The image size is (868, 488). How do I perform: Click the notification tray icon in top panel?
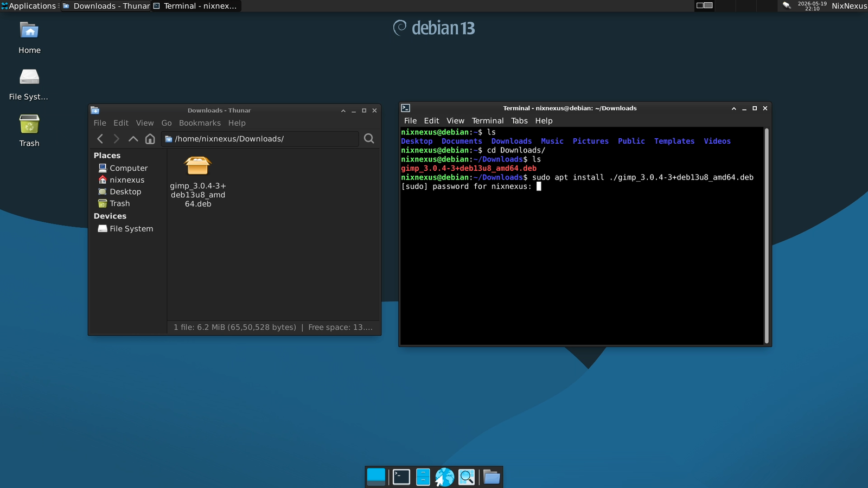[787, 5]
